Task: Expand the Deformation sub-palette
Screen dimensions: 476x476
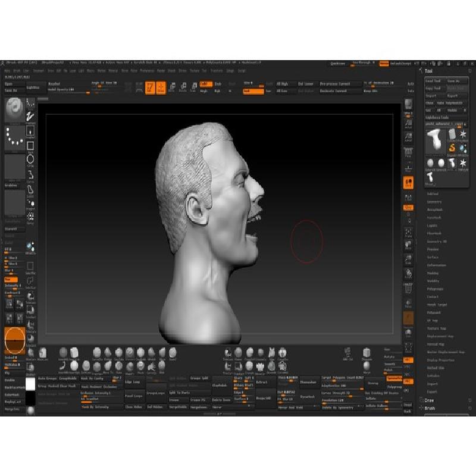Action: pos(437,265)
